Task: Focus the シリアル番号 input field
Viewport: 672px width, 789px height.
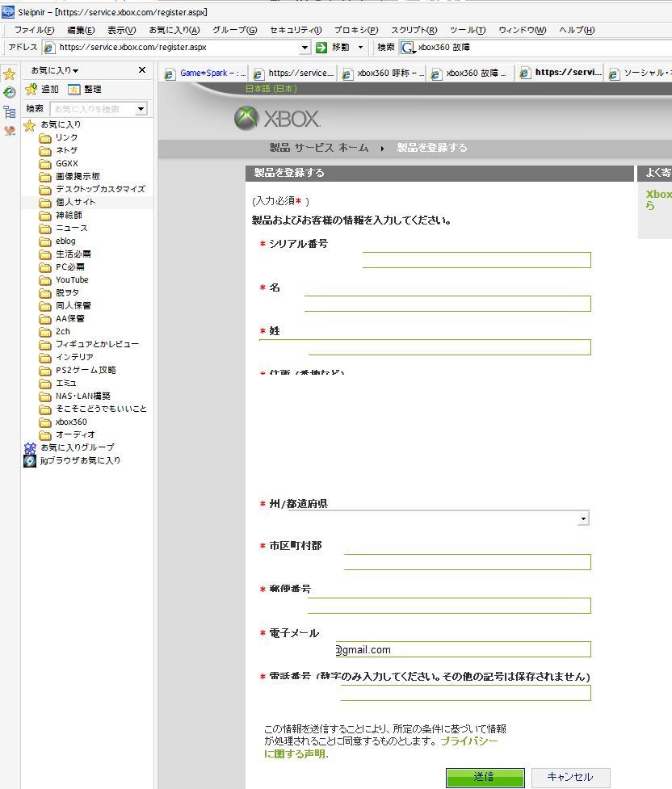Action: (477, 260)
